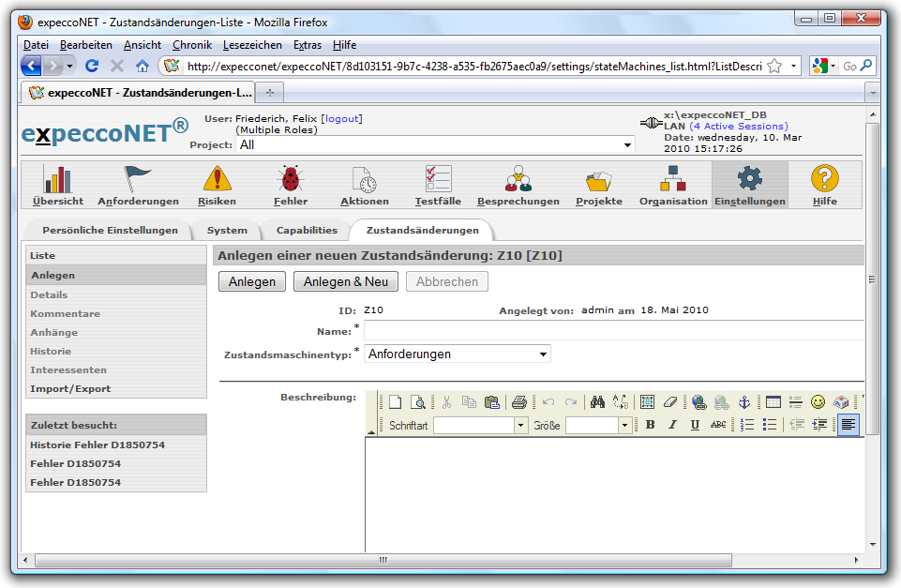Click the Anlegen & Neu button
Screen dimensions: 901x588
pos(345,281)
